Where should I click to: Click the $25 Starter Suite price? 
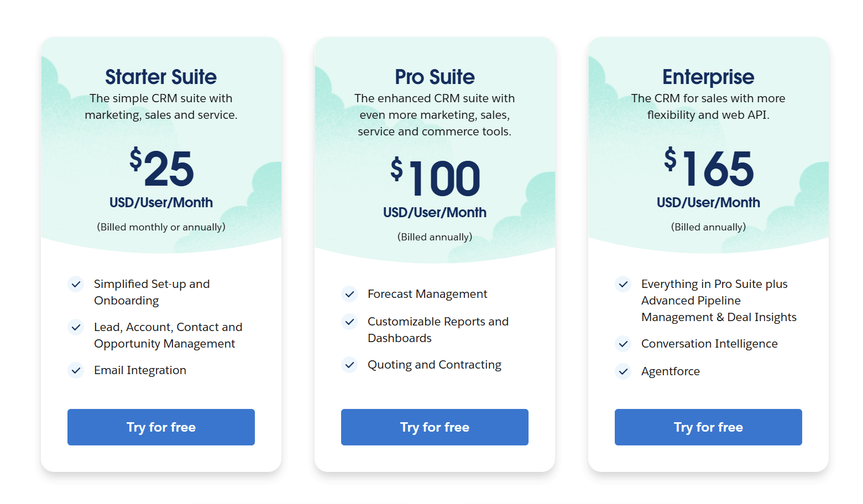click(x=161, y=168)
